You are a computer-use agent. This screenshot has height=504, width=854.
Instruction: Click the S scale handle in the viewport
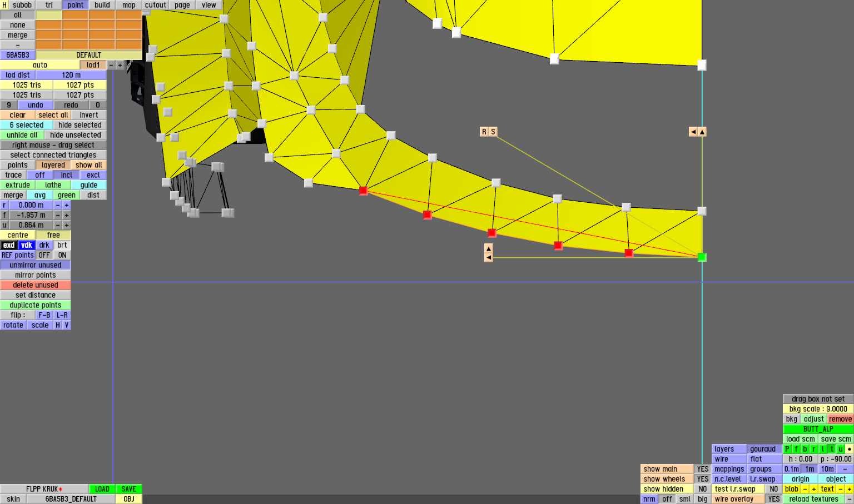[493, 132]
